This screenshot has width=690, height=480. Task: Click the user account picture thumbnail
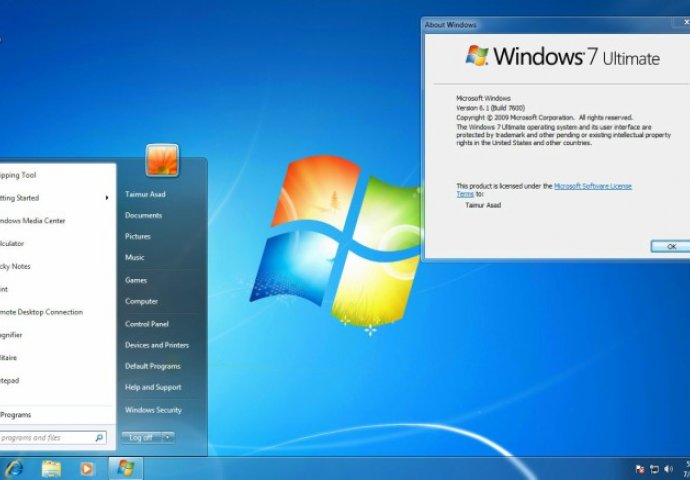[x=162, y=161]
